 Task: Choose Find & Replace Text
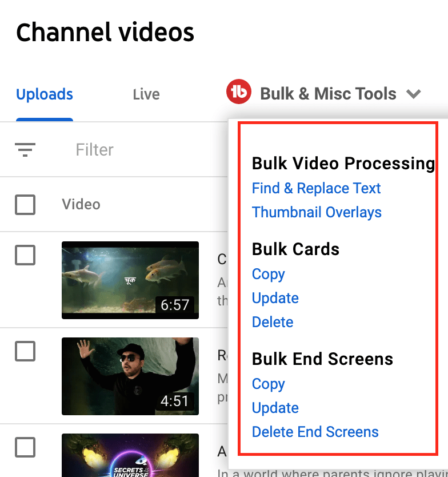pyautogui.click(x=316, y=188)
